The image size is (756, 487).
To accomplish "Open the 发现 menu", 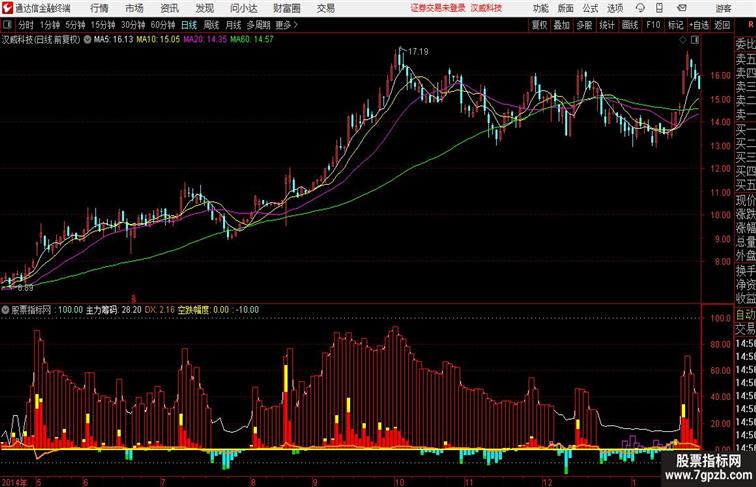I will pyautogui.click(x=204, y=8).
